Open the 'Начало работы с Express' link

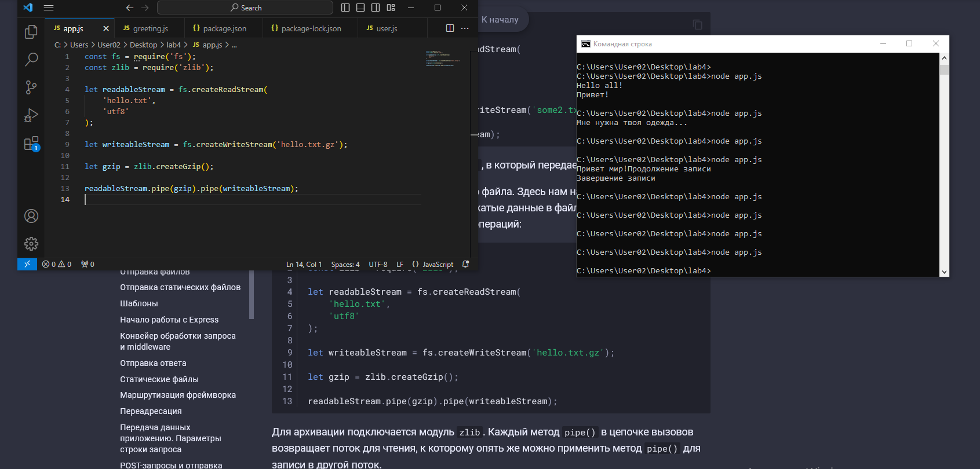coord(169,320)
